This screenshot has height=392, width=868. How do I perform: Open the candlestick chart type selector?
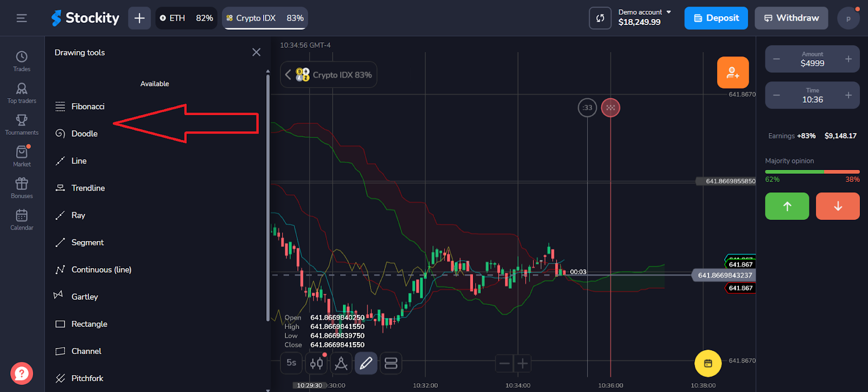pyautogui.click(x=316, y=363)
